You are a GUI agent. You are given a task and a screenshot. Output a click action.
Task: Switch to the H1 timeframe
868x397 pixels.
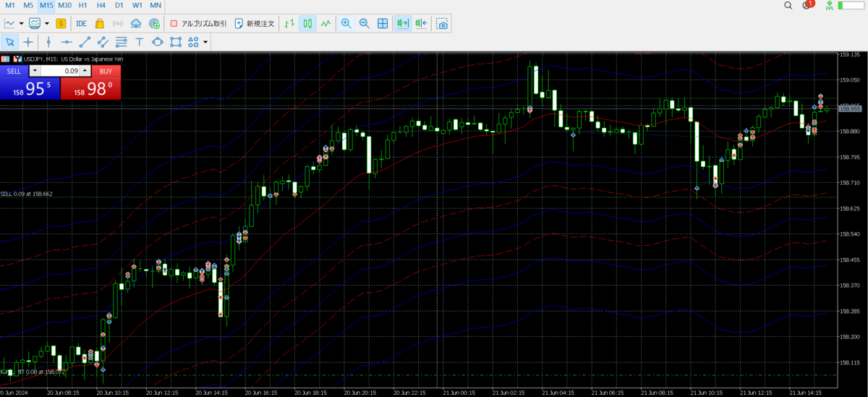82,5
